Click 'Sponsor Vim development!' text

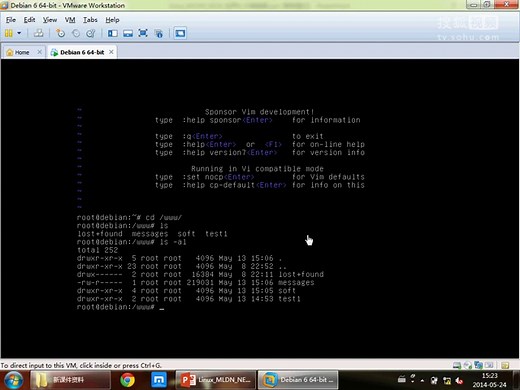coord(259,112)
